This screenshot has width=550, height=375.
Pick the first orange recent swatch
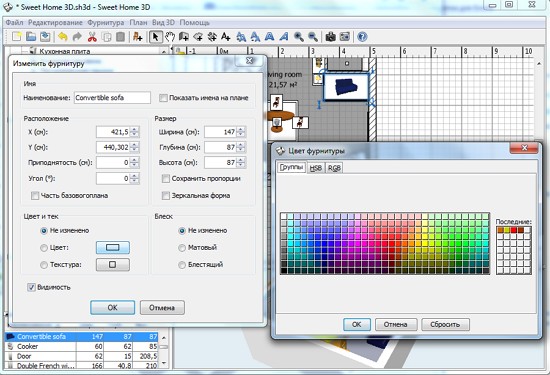click(x=501, y=230)
